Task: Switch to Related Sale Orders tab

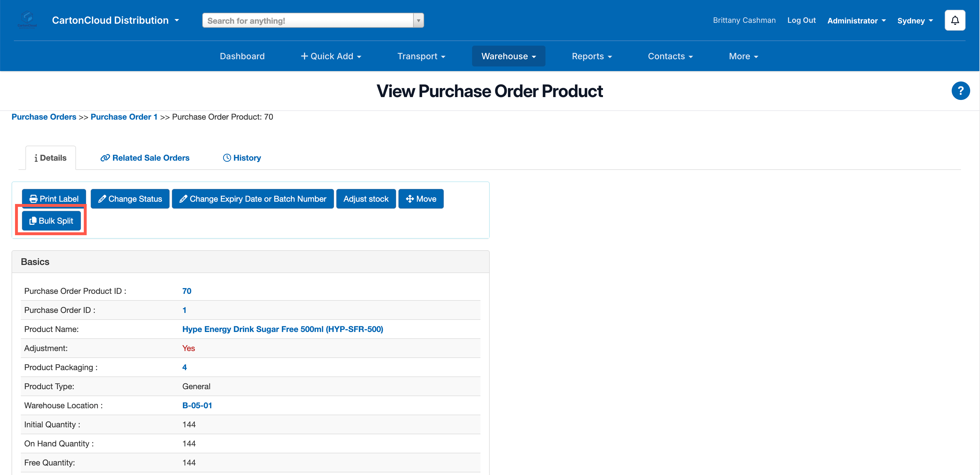Action: (x=145, y=158)
